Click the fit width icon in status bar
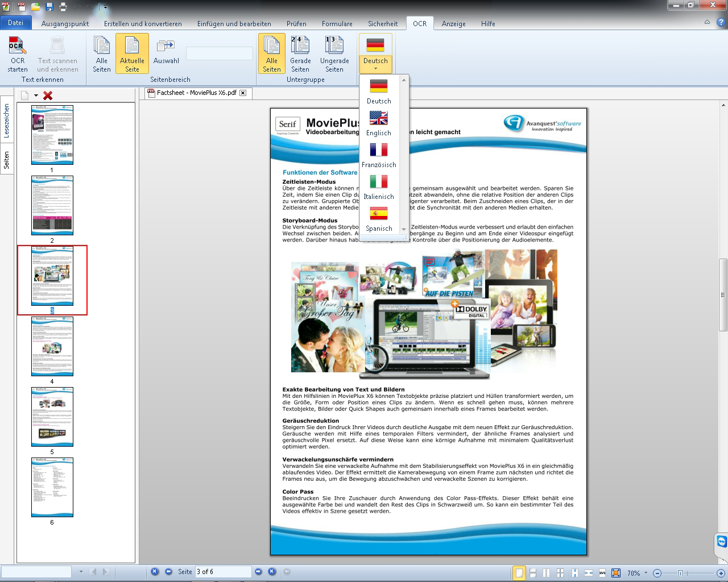Image resolution: width=728 pixels, height=582 pixels. 589,573
